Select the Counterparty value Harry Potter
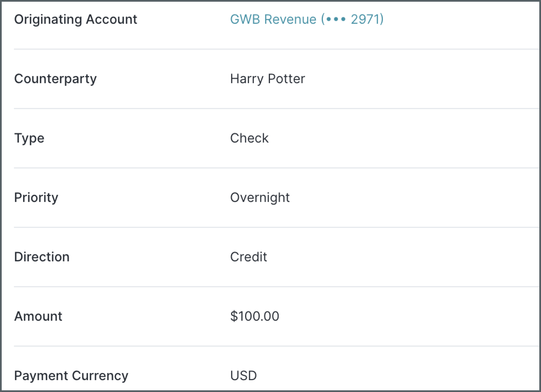541x392 pixels. tap(267, 79)
